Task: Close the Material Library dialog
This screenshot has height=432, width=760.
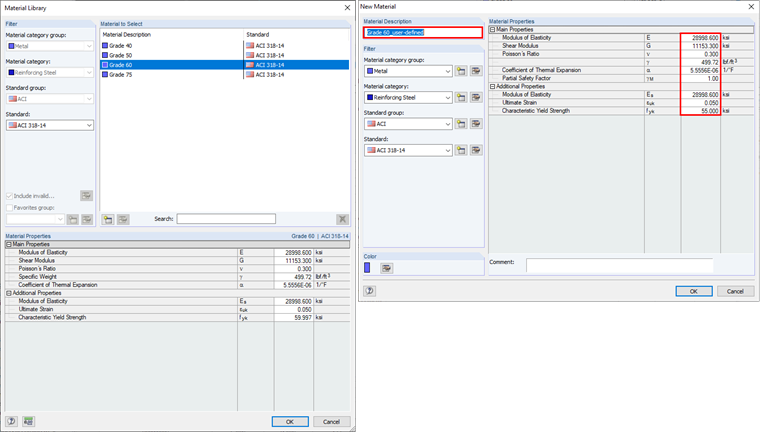Action: (x=347, y=8)
